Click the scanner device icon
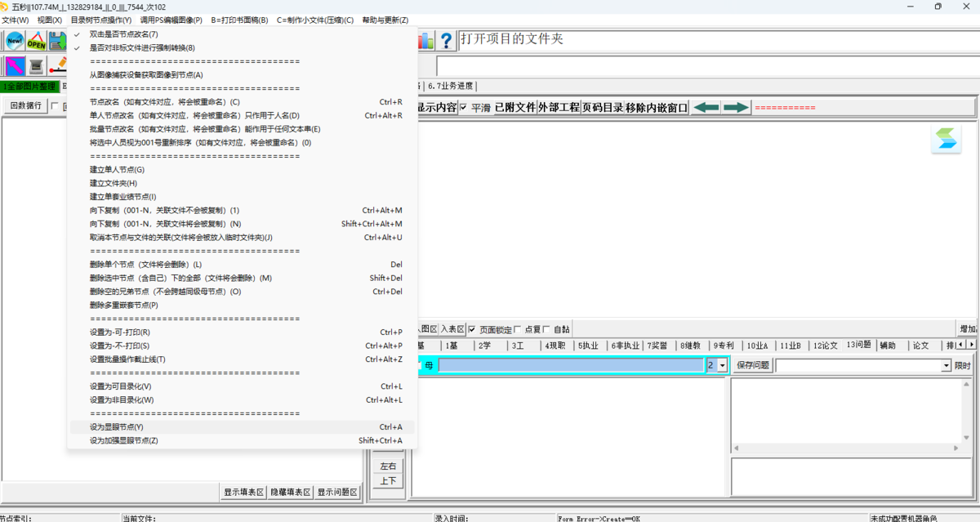The image size is (980, 522). (36, 66)
